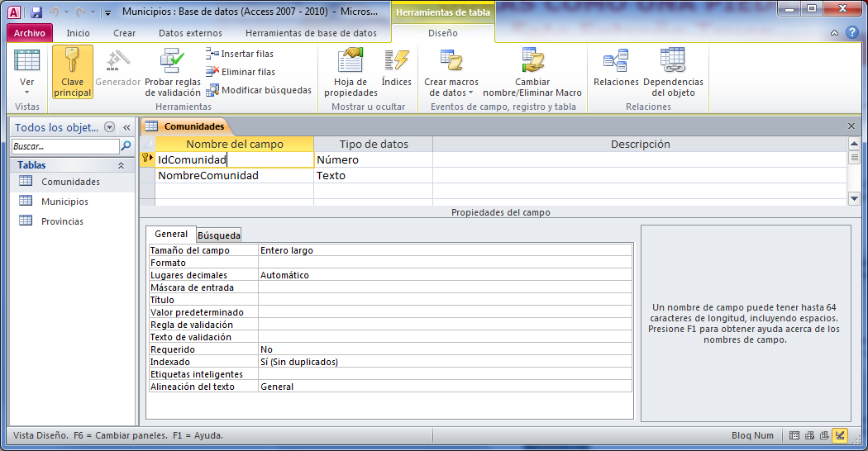Click the Formato property field
The height and width of the screenshot is (451, 868).
coord(445,263)
